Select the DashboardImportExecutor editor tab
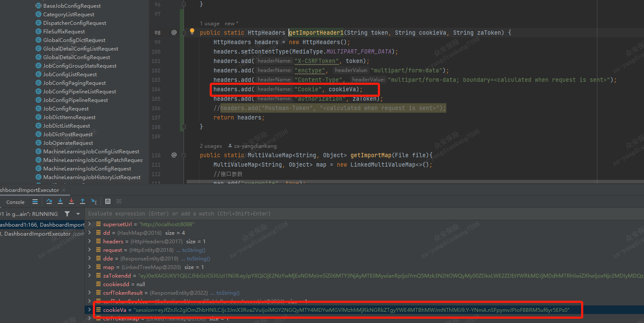The height and width of the screenshot is (323, 644). (30, 190)
